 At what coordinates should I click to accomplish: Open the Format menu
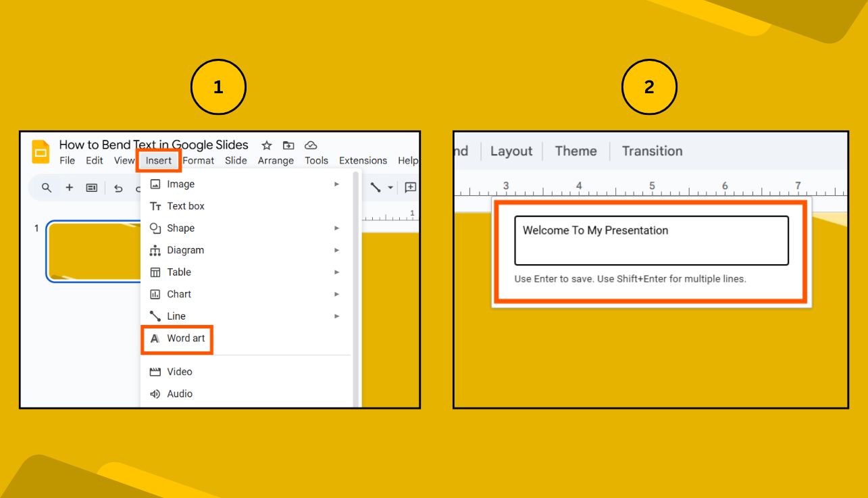198,160
